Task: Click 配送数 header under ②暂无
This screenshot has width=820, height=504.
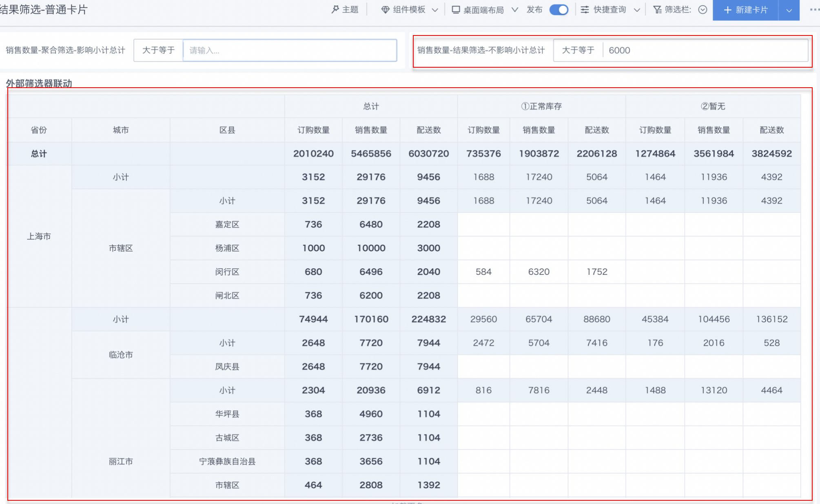Action: pos(771,130)
